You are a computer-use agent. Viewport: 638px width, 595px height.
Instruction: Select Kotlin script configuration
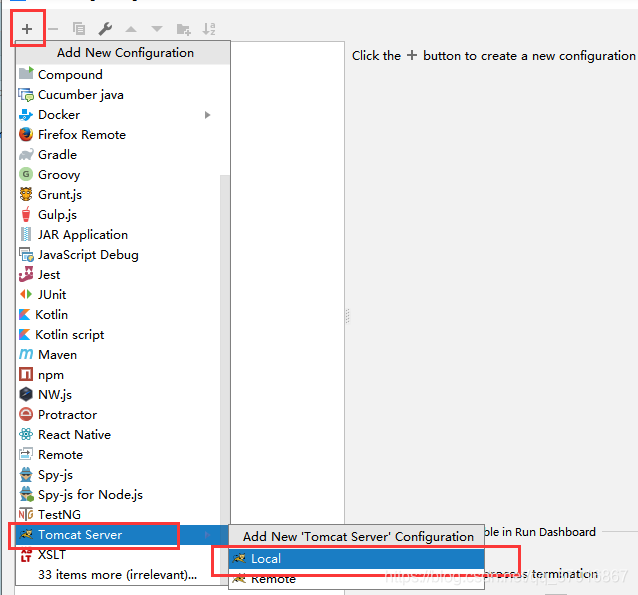point(118,335)
